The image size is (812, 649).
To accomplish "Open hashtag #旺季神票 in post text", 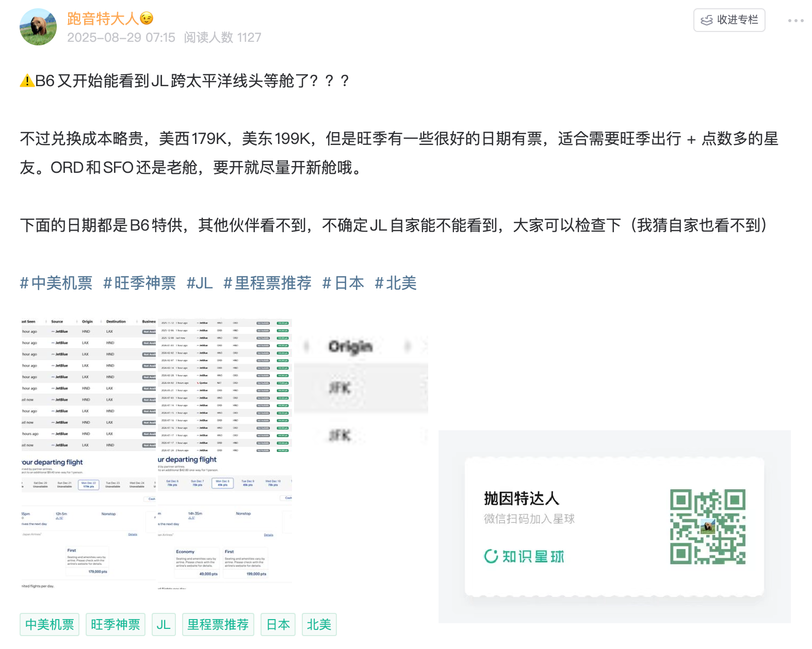I will point(139,283).
